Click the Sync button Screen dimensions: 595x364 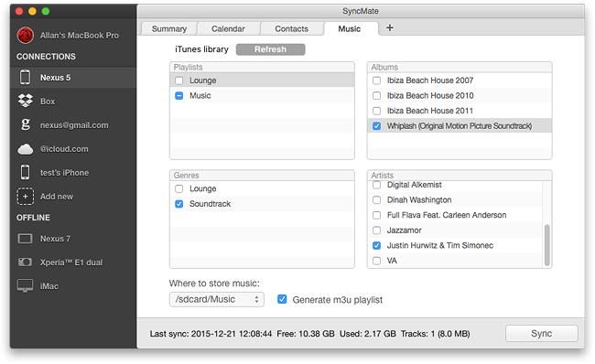pos(542,333)
